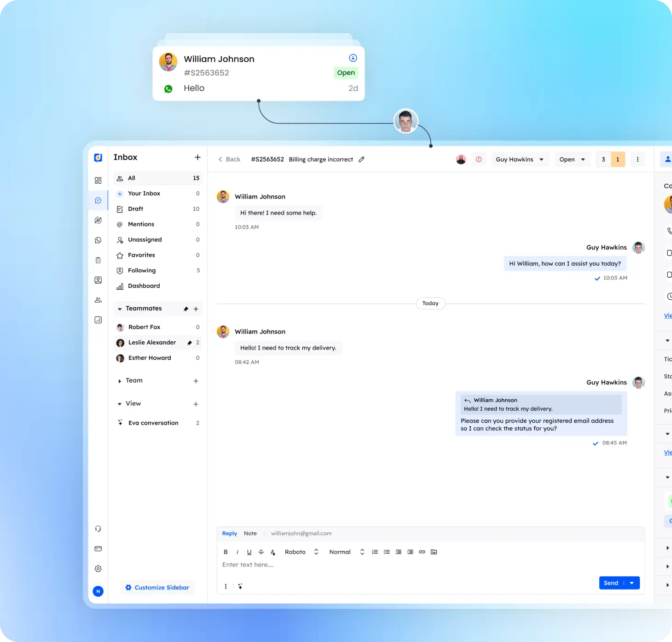This screenshot has width=672, height=642.
Task: Select the chat inbox icon in left rail
Action: click(x=98, y=200)
